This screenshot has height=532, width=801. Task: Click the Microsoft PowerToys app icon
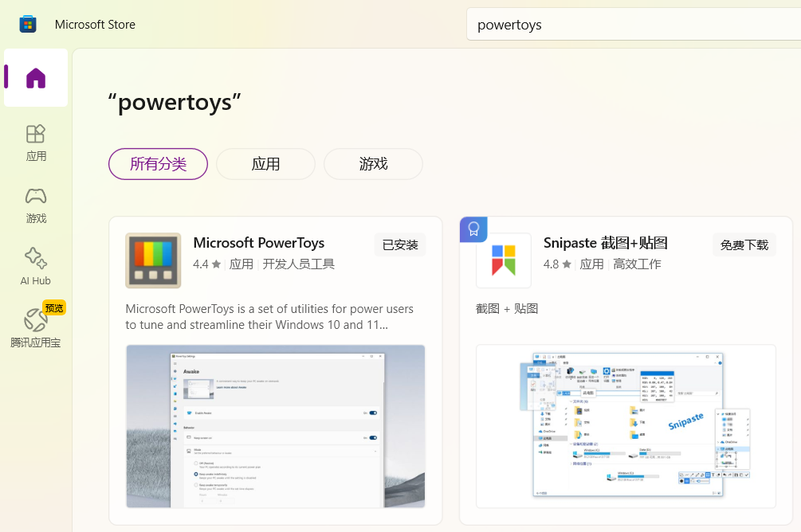153,260
